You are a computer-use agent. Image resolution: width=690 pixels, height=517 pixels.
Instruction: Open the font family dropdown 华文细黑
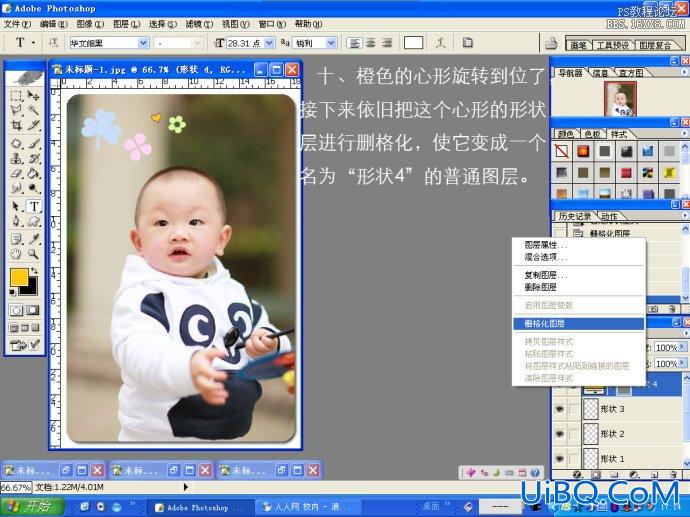coord(144,43)
